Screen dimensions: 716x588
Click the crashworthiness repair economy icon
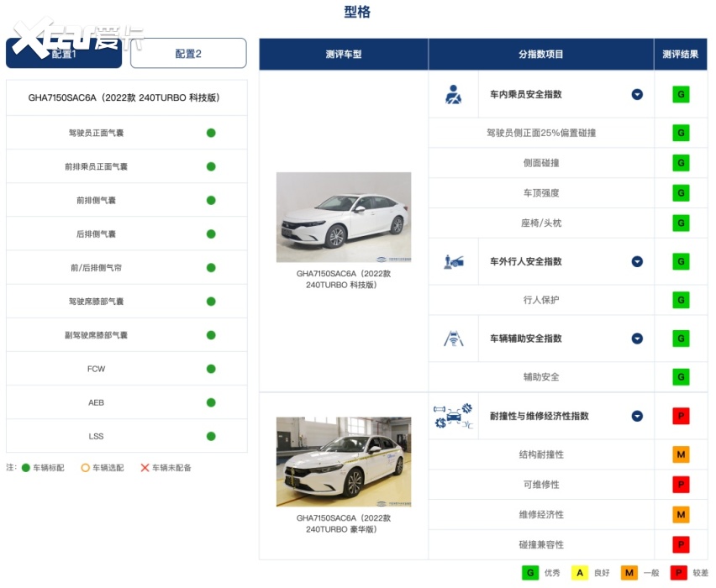point(453,416)
